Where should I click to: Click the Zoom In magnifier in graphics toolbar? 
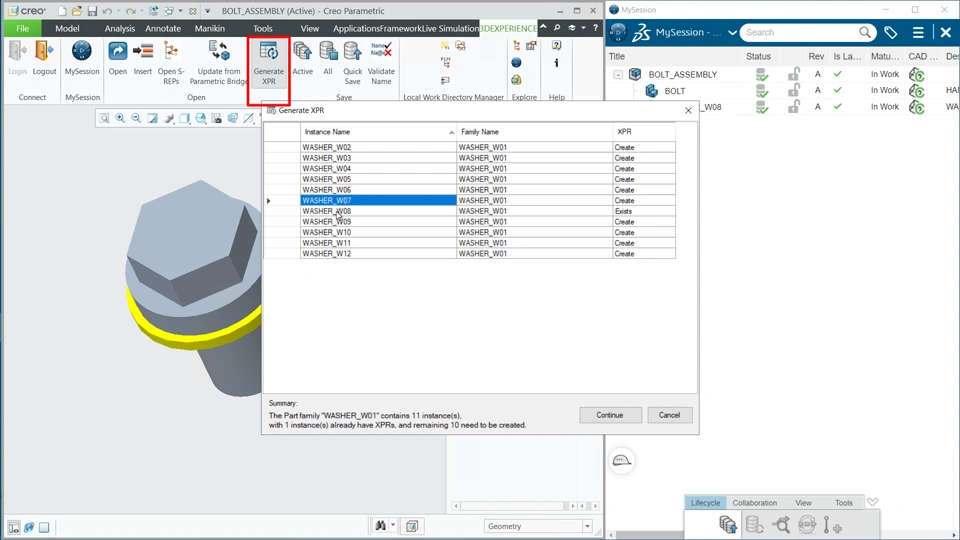click(x=120, y=118)
